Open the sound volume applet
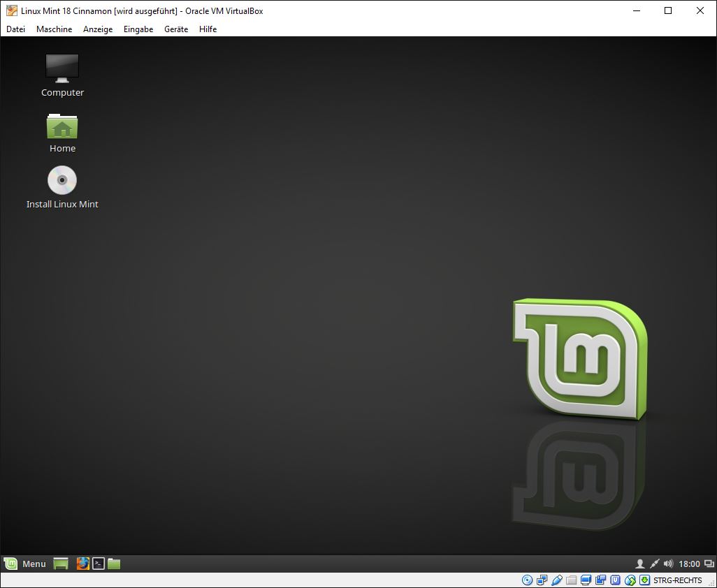The width and height of the screenshot is (717, 588). (668, 564)
